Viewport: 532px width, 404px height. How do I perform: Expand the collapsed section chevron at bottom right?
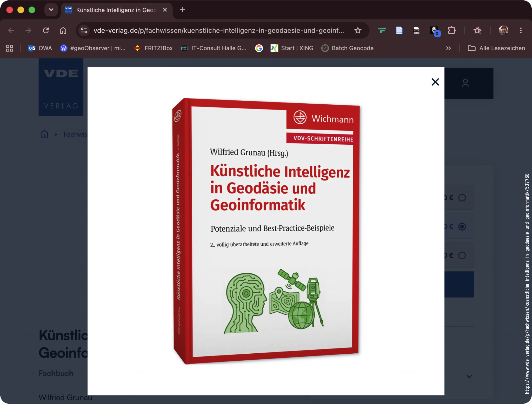[469, 376]
